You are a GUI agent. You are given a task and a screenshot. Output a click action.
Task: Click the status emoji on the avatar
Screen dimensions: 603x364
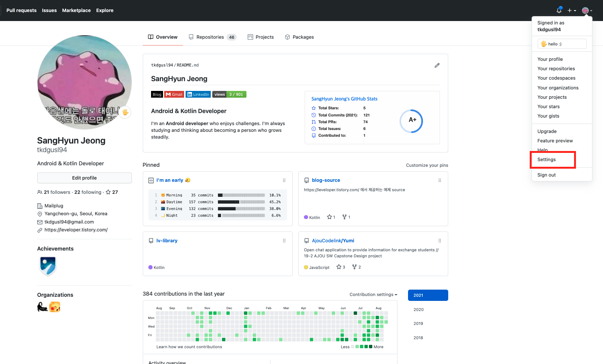tap(125, 112)
